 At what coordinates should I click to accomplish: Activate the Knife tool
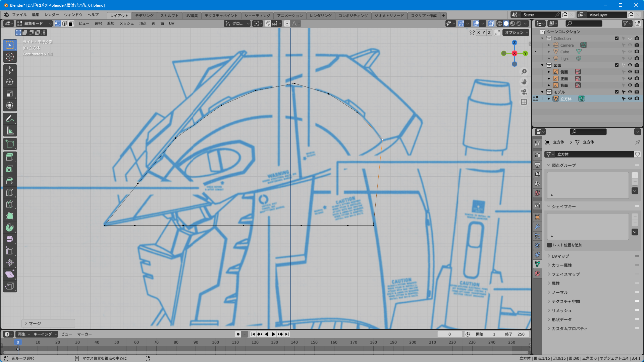[x=10, y=204]
